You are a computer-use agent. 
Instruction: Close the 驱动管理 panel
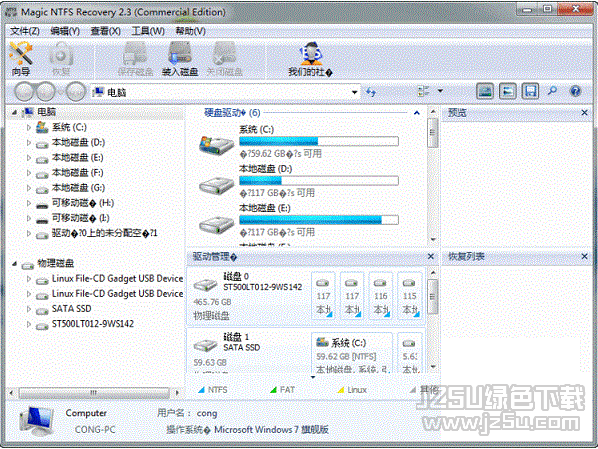click(431, 256)
